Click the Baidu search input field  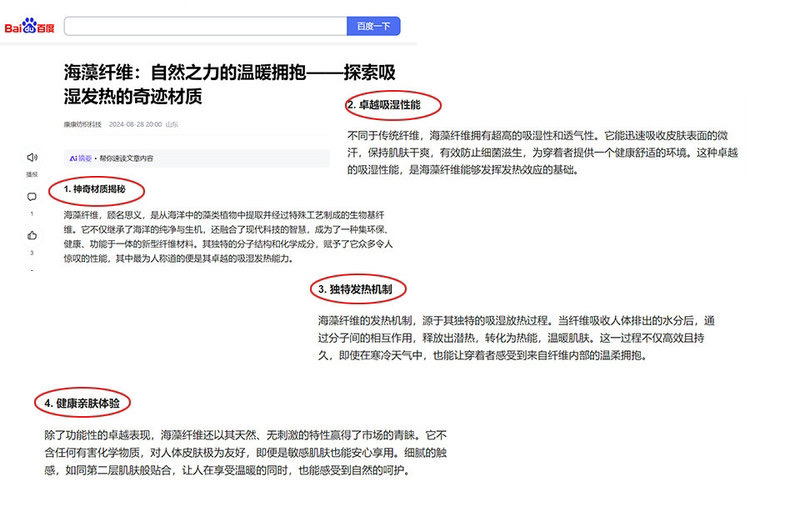205,27
